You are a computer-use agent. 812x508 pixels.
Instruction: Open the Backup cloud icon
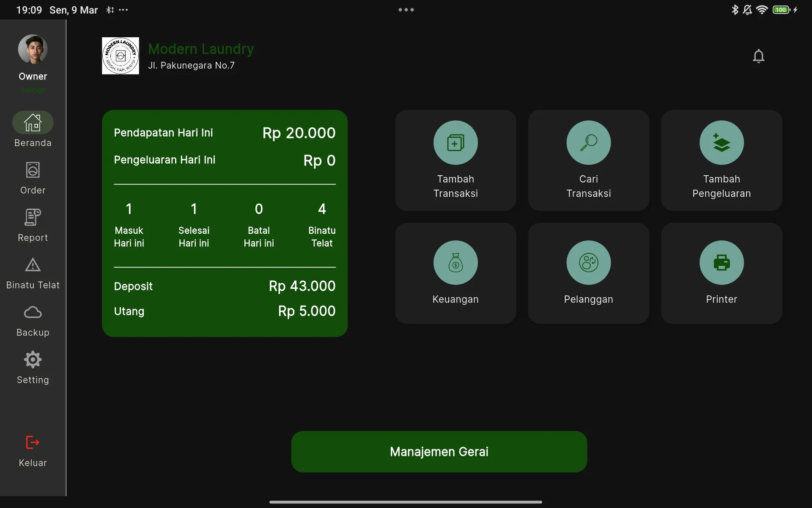(33, 312)
